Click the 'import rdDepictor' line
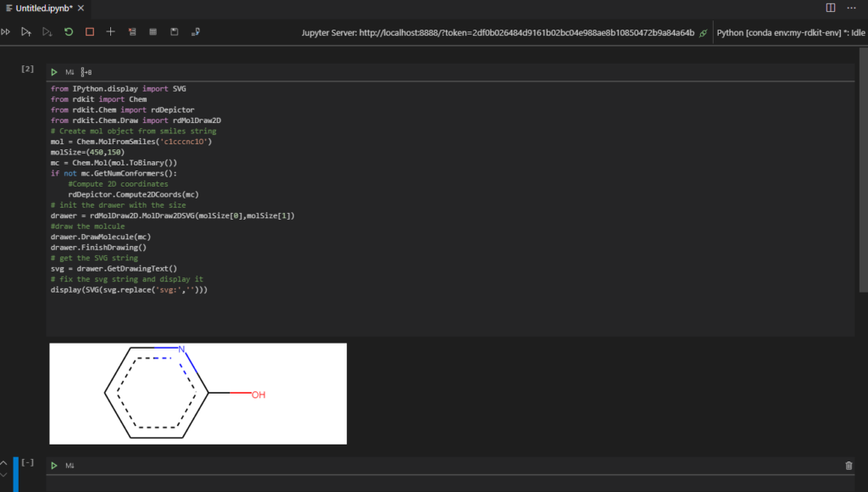The width and height of the screenshot is (868, 492). [122, 109]
